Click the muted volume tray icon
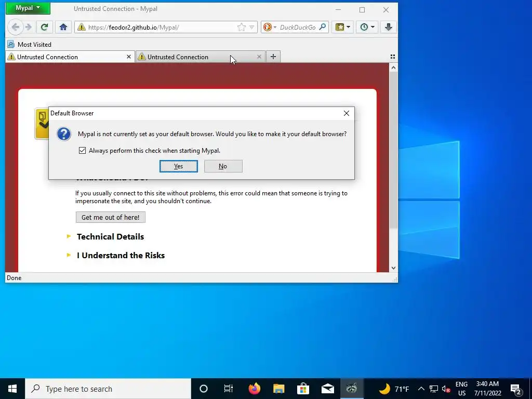 (446, 389)
